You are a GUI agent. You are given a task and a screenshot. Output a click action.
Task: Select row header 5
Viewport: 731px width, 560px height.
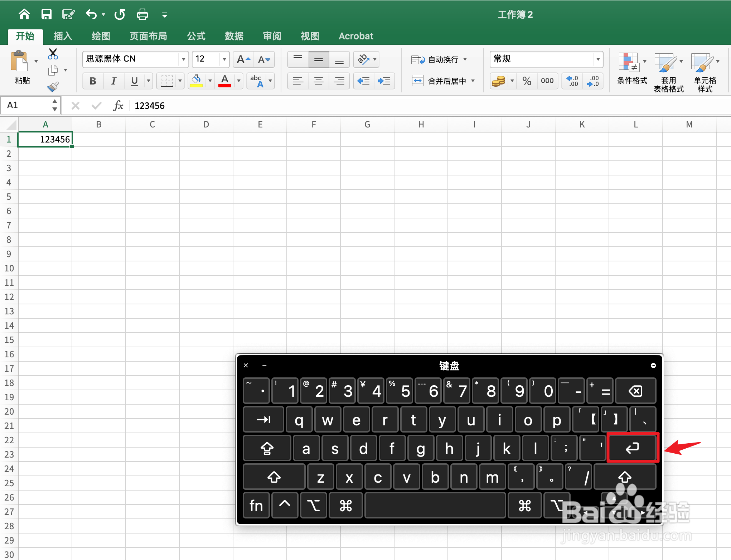tap(9, 197)
